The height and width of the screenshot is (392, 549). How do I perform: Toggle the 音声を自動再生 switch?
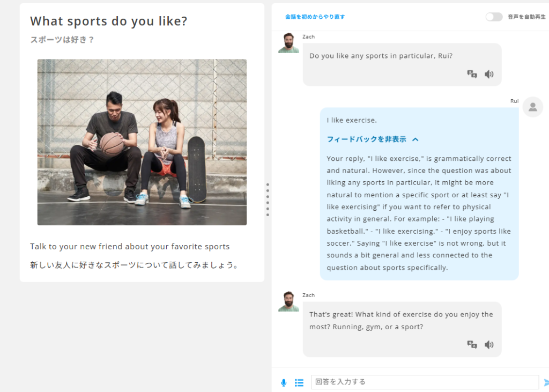(494, 17)
